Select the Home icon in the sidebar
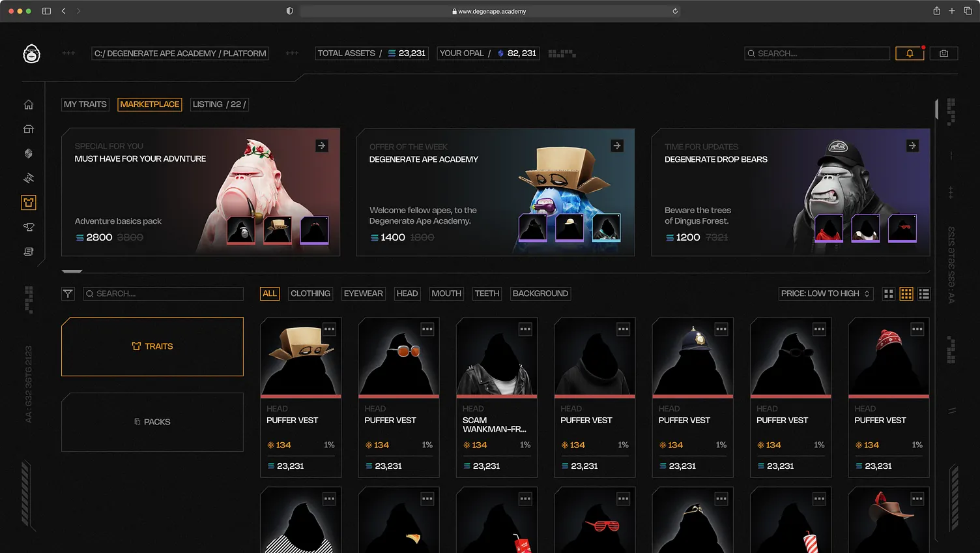Screen dimensions: 980x553 click(x=29, y=104)
